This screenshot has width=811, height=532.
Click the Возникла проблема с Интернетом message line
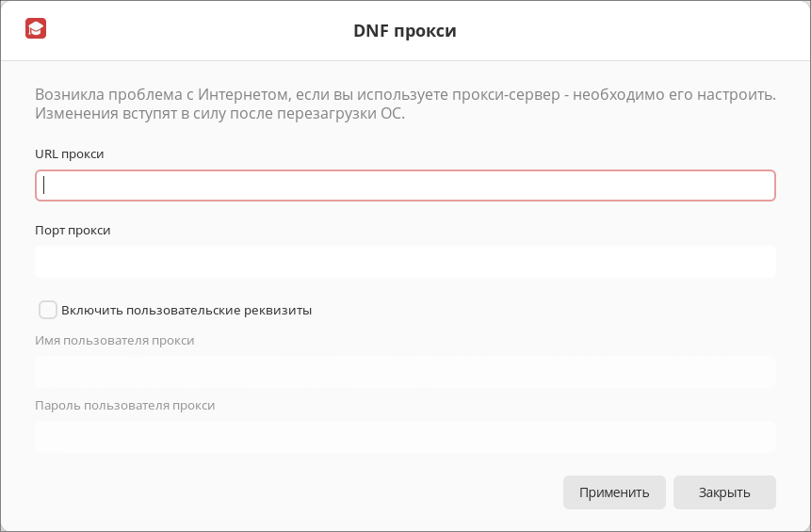405,94
